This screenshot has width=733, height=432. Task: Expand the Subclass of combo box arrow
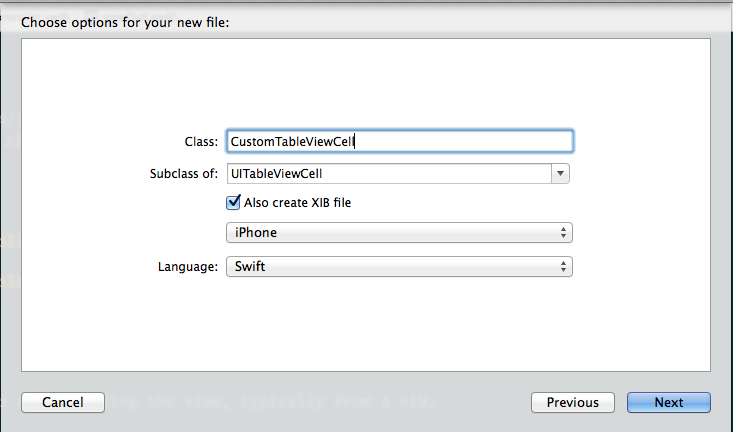[x=560, y=173]
